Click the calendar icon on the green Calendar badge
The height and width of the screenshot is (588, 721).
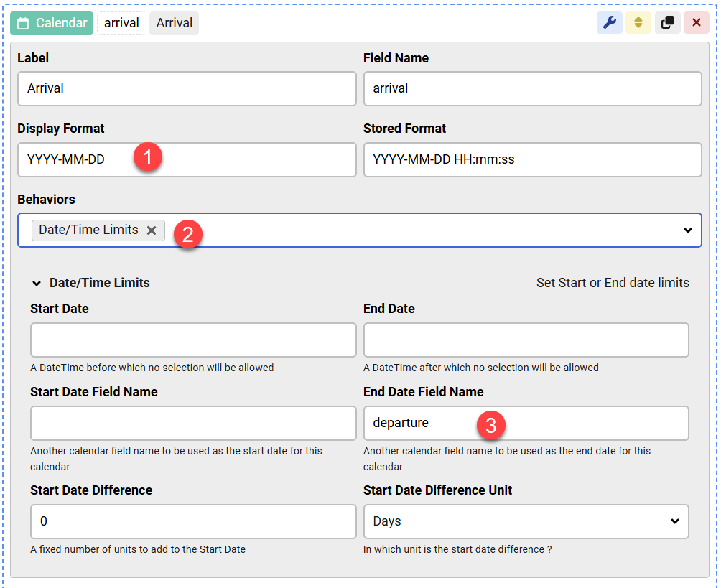[x=24, y=22]
